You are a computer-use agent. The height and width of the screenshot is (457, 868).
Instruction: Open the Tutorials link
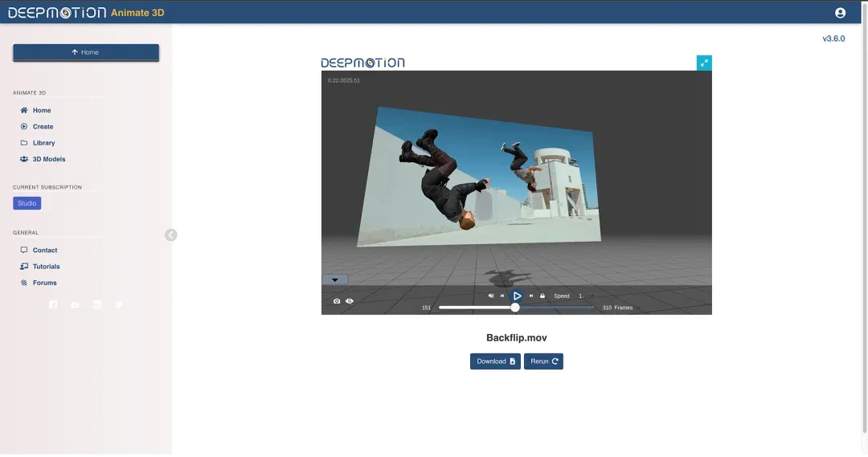coord(46,266)
